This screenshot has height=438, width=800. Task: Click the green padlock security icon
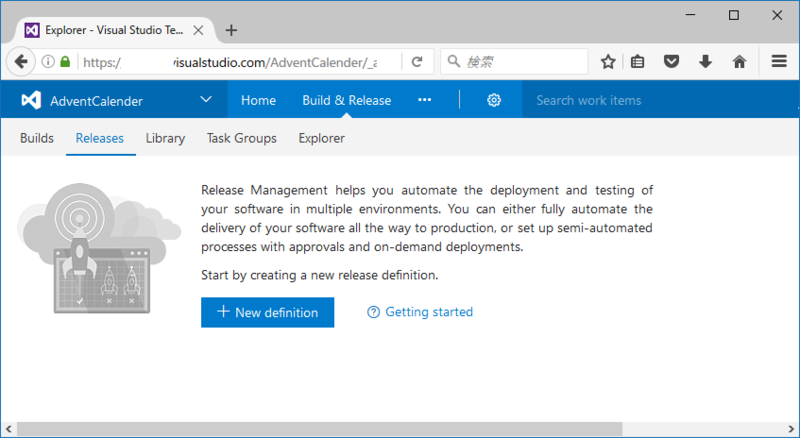point(65,62)
